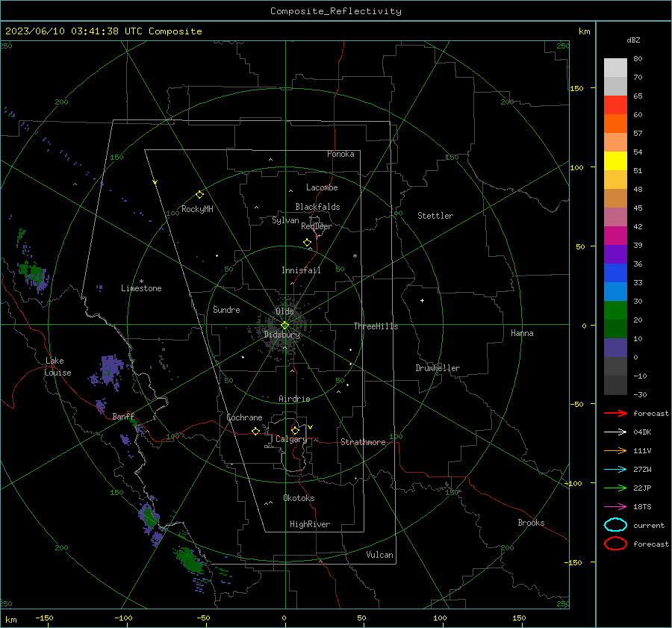The height and width of the screenshot is (628, 672).
Task: Click the Airdrie city label
Action: pos(294,399)
